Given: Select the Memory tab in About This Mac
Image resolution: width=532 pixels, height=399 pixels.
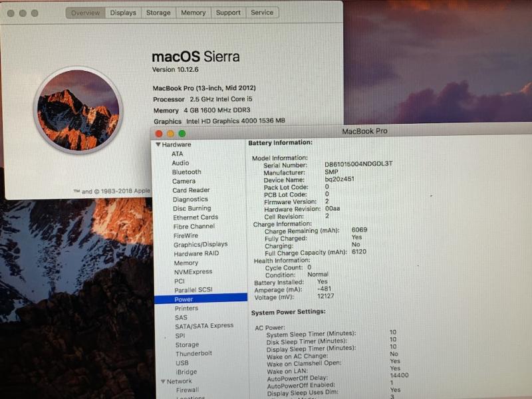Looking at the screenshot, I should tap(193, 13).
